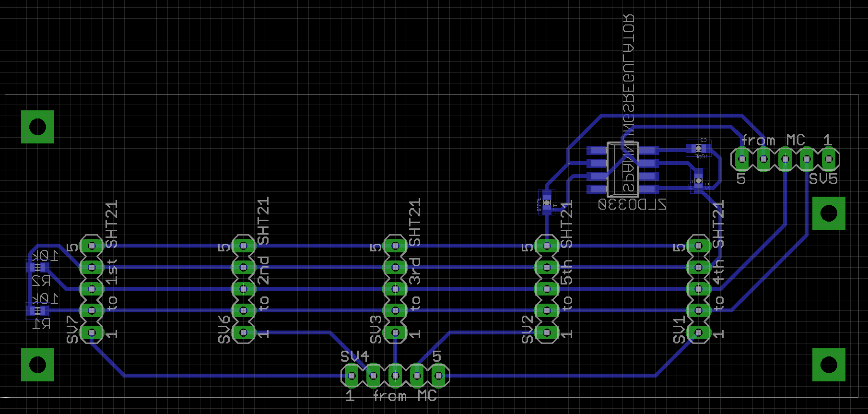
Task: Click the SV3 name label
Action: tap(376, 330)
